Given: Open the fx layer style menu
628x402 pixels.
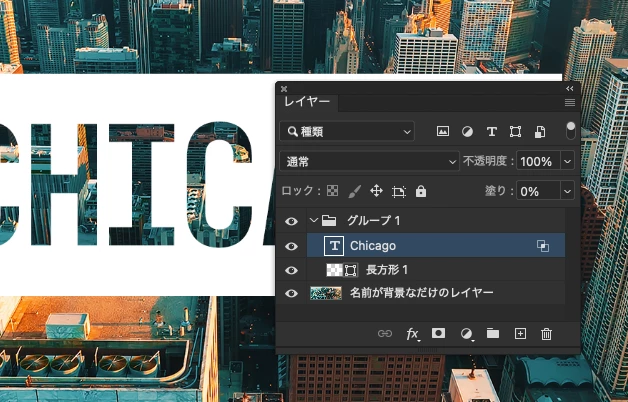Looking at the screenshot, I should coord(413,334).
